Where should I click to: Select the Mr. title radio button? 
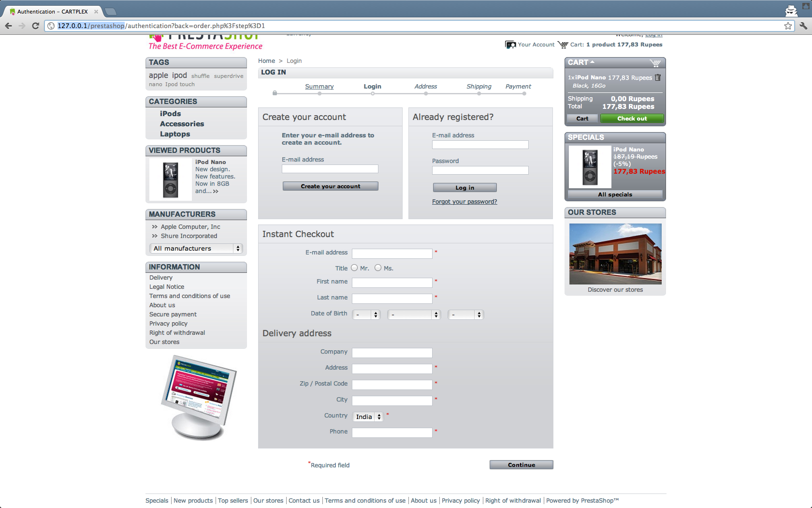(354, 268)
